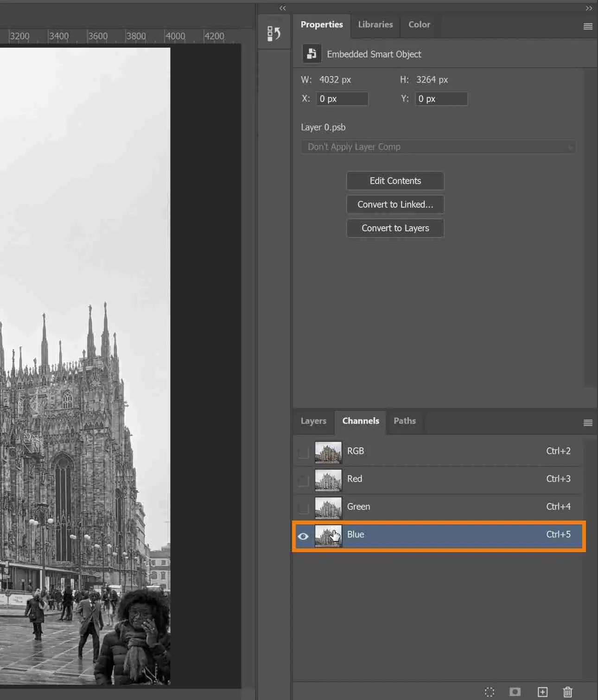Image resolution: width=598 pixels, height=700 pixels.
Task: Click the X position input field
Action: [x=342, y=98]
